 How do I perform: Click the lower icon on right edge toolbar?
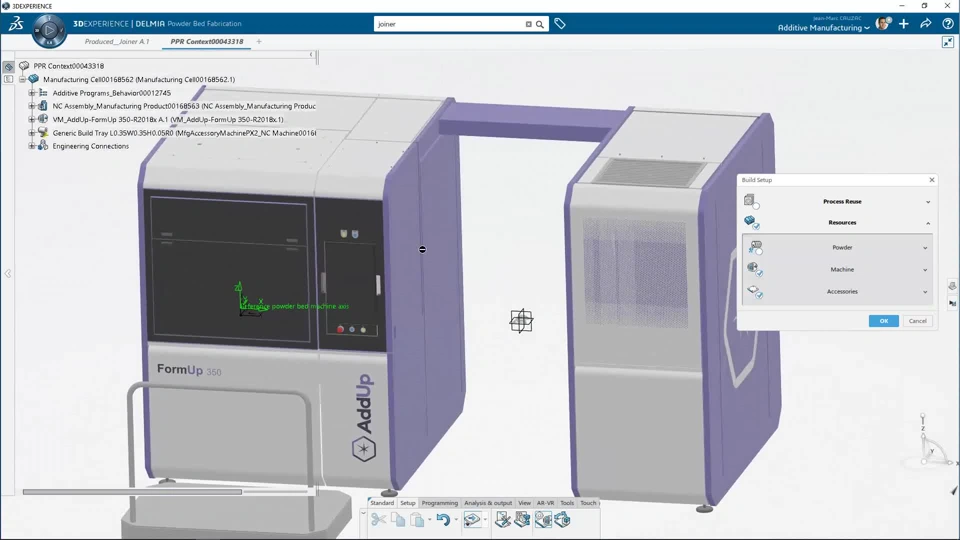click(952, 303)
